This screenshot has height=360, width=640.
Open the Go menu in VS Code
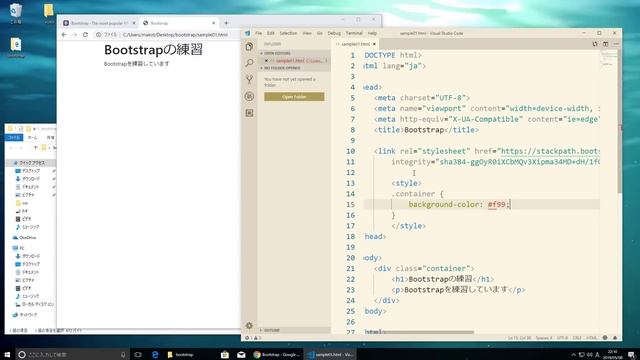coord(320,33)
